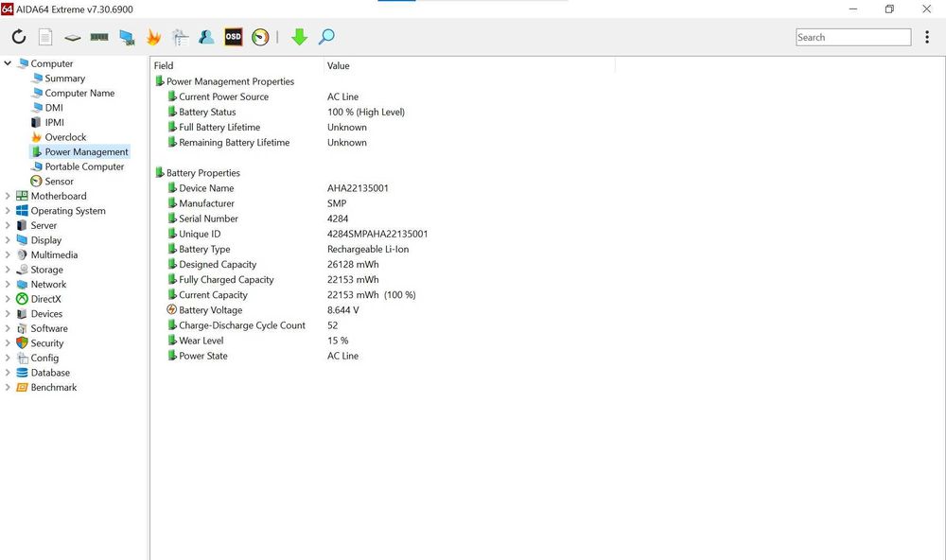
Task: Open the DMI tree item
Action: tap(54, 108)
